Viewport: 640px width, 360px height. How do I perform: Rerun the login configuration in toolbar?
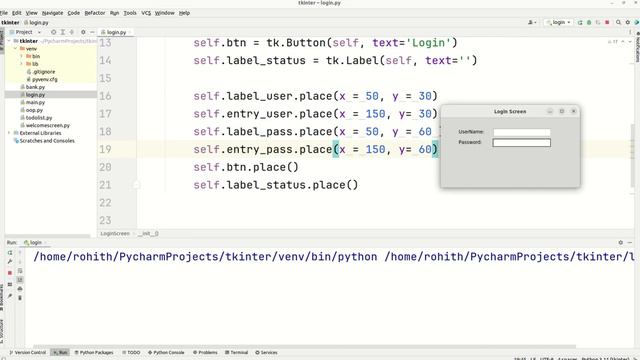(x=580, y=22)
